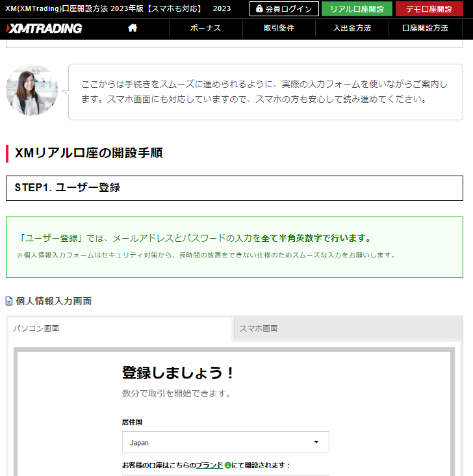Viewport: 473px width, 476px height.
Task: Click the 個人情報入力画面 label
Action: coord(54,301)
